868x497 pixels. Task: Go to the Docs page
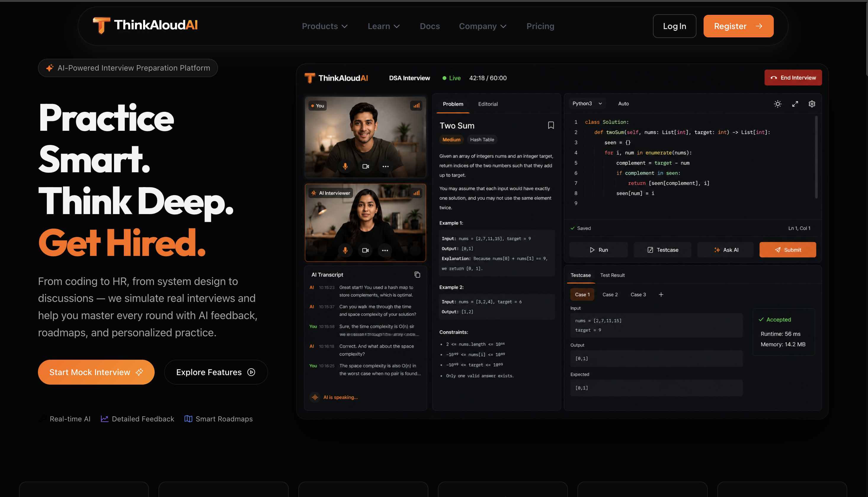coord(430,26)
